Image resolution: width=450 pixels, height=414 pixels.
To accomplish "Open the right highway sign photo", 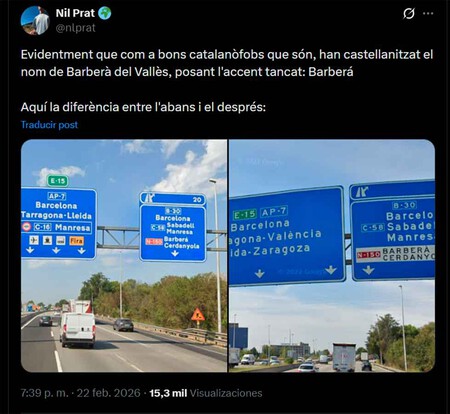I will point(332,256).
